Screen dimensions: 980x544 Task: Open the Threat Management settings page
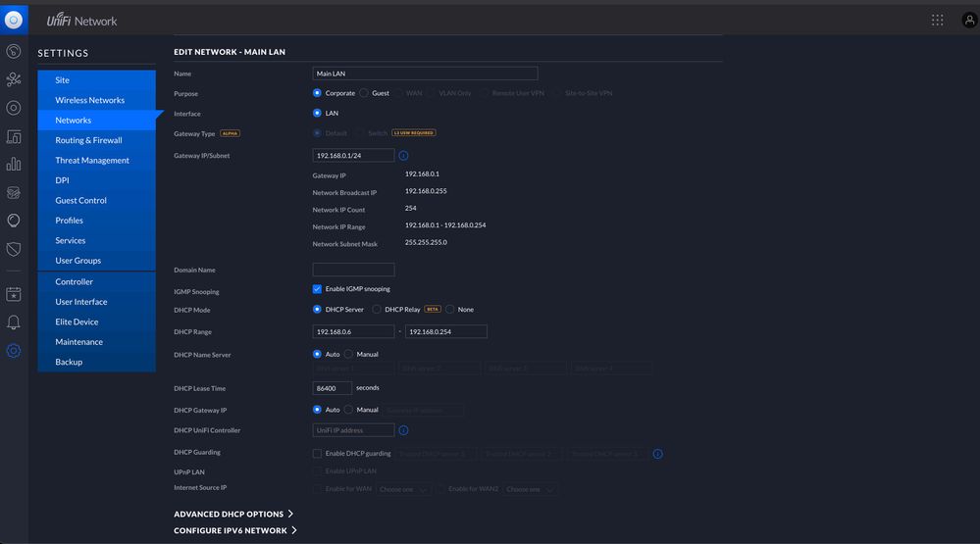[92, 161]
